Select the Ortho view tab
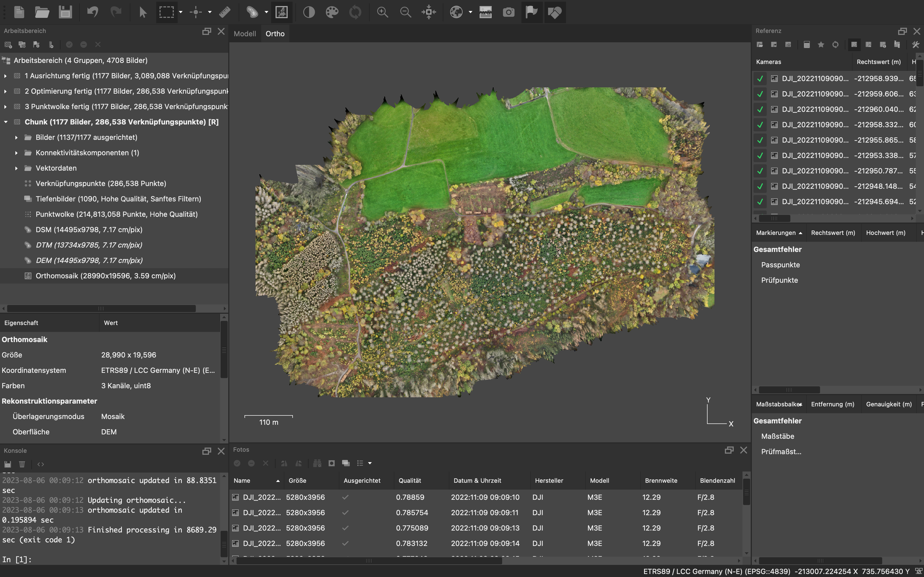924x577 pixels. [275, 34]
